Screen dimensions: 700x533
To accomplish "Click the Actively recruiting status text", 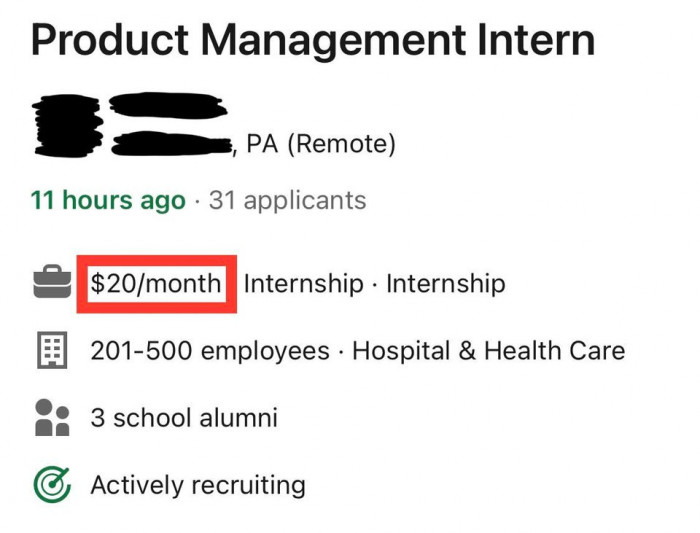I will pyautogui.click(x=198, y=486).
